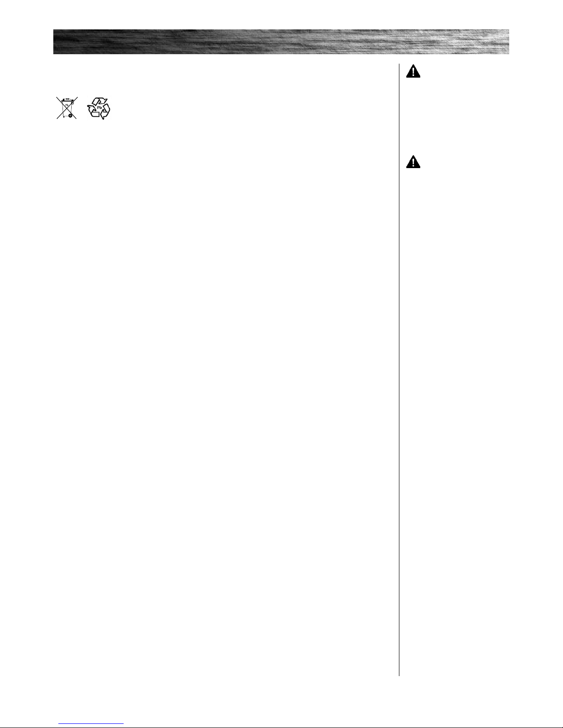Click the Pb label inside recycling symbol
The height and width of the screenshot is (728, 563).
[98, 108]
